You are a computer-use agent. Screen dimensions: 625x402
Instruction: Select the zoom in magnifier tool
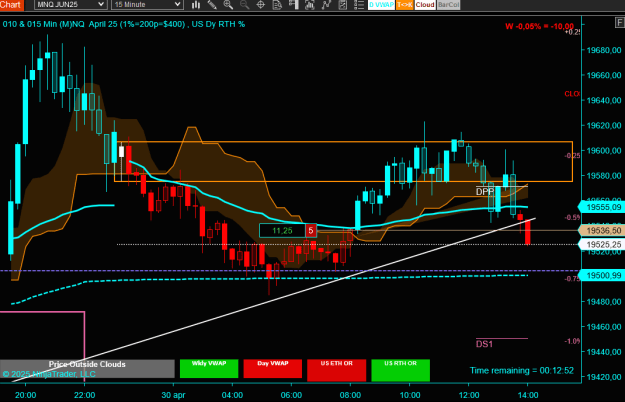click(x=228, y=4)
